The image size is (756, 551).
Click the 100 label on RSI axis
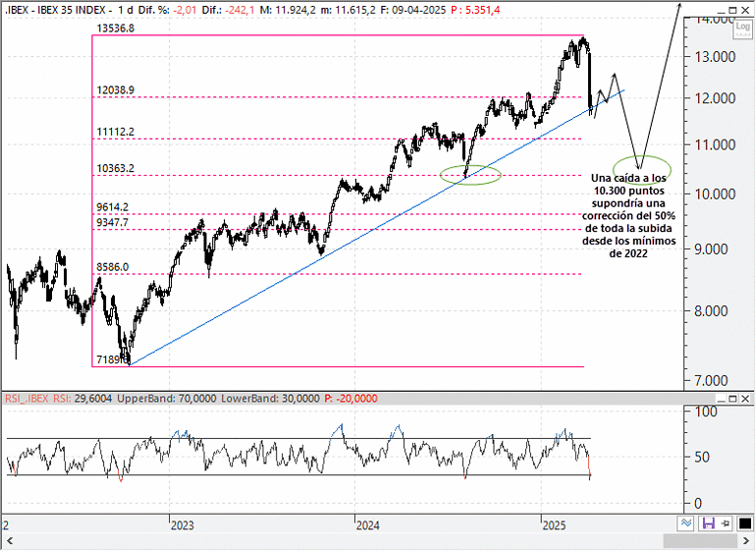[x=706, y=413]
